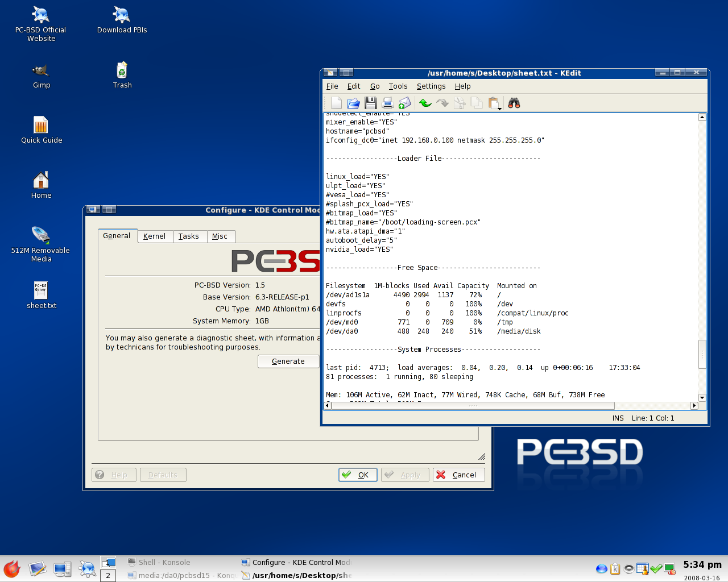
Task: Create a new document in KEdit toolbar
Action: coord(336,103)
